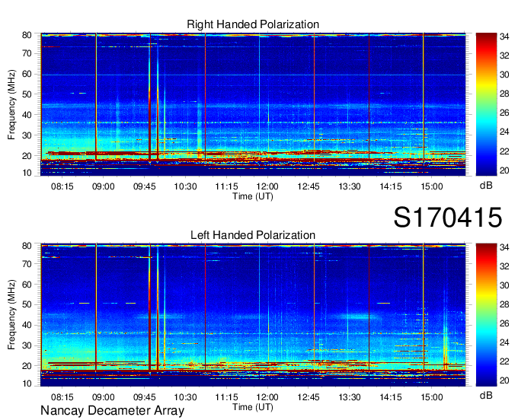
Task: Click 09:45 time tick under Right Handed plot
Action: [145, 186]
